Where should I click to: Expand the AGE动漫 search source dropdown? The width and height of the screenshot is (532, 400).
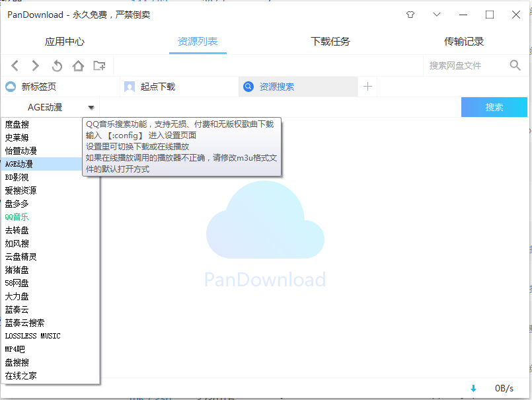click(x=91, y=108)
